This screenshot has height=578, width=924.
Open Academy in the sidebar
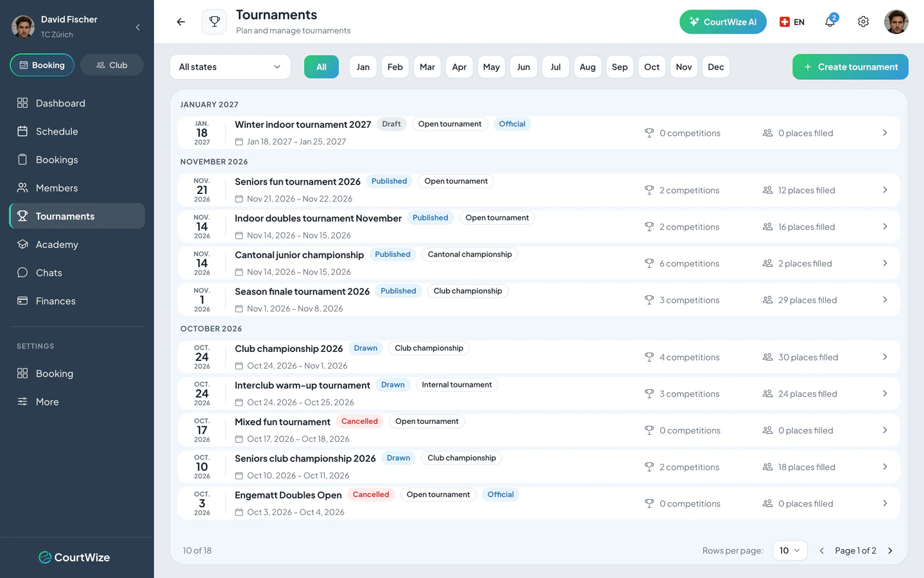tap(77, 245)
